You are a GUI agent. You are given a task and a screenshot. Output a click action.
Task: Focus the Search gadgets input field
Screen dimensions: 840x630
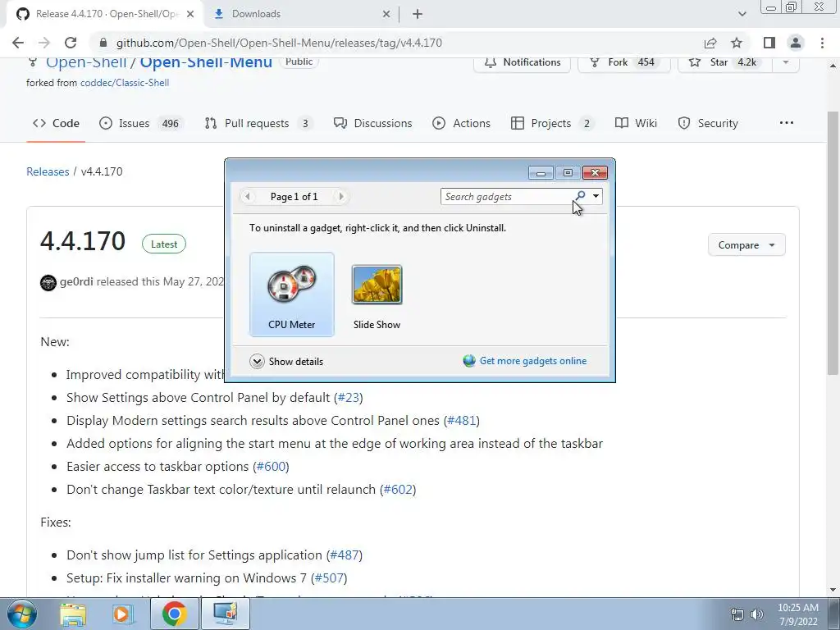click(x=507, y=197)
